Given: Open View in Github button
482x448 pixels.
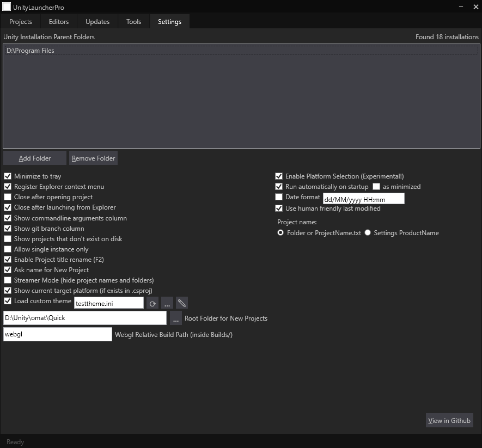Looking at the screenshot, I should point(449,421).
